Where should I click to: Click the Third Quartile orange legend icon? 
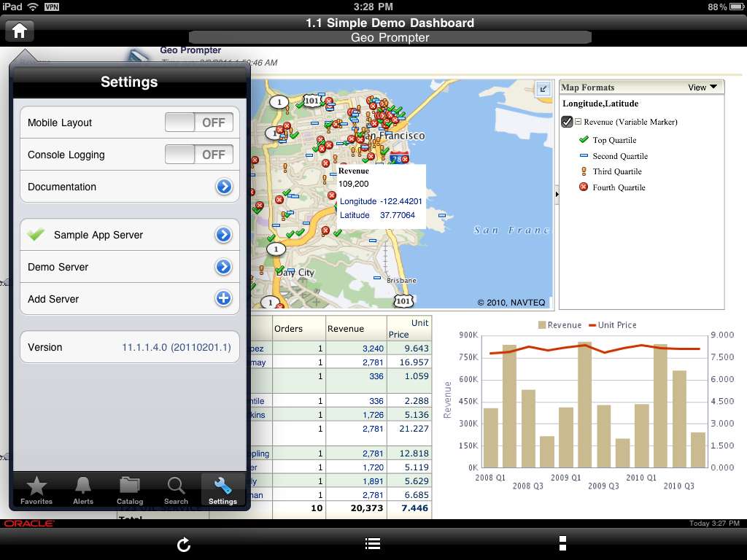point(584,171)
